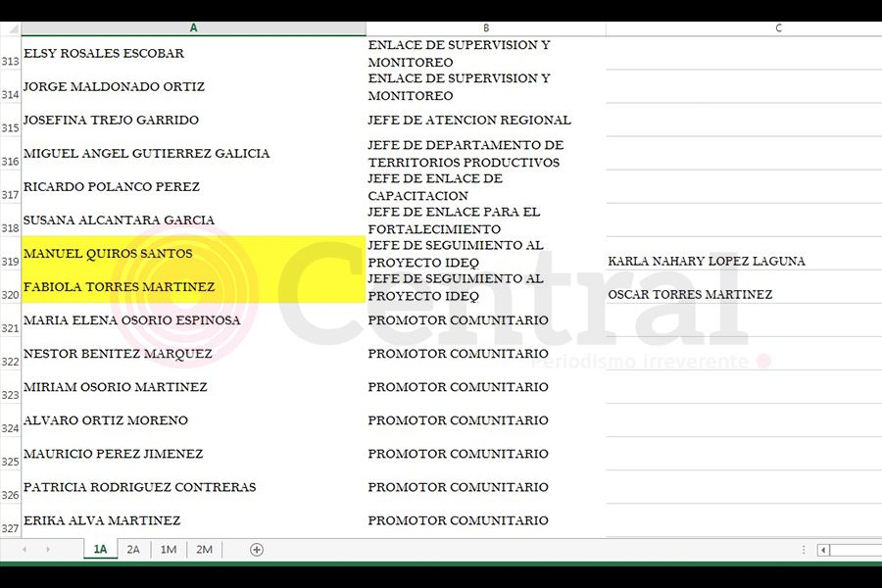Viewport: 882px width, 588px height.
Task: Switch to the 2A sheet tab
Action: [133, 549]
